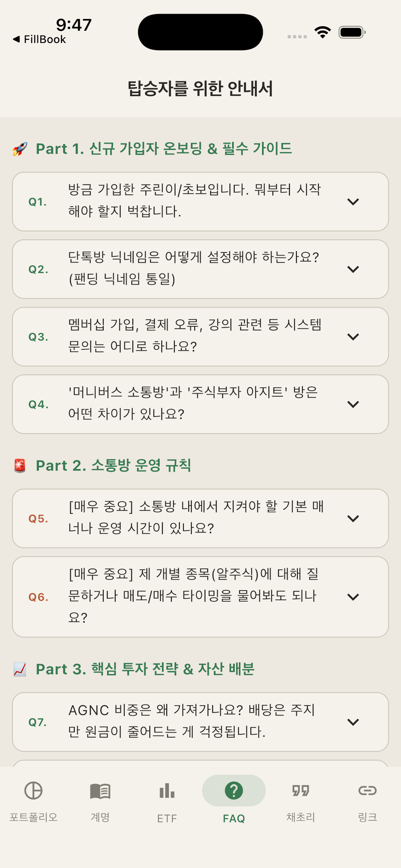Expand Q7 chevron on AGNC weighting

coord(353,722)
